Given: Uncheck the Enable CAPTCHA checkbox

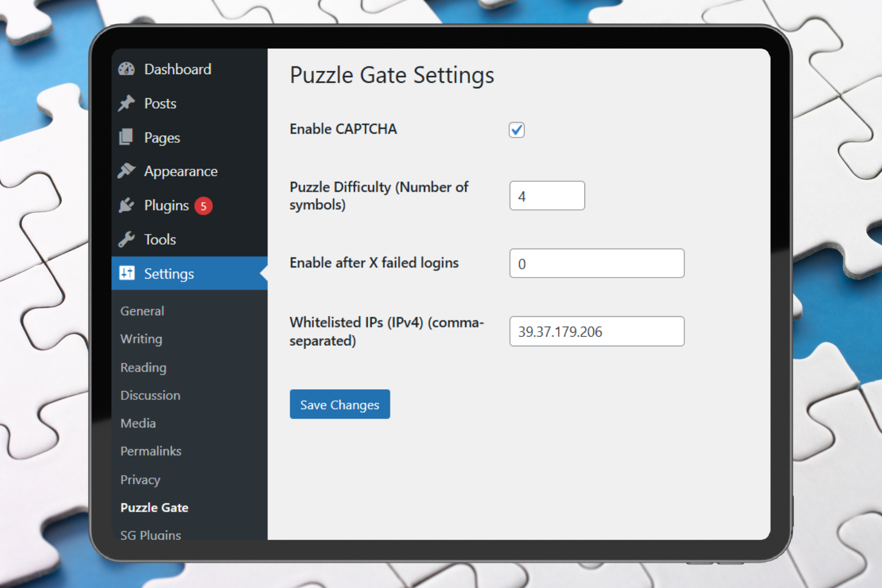Looking at the screenshot, I should (x=517, y=130).
